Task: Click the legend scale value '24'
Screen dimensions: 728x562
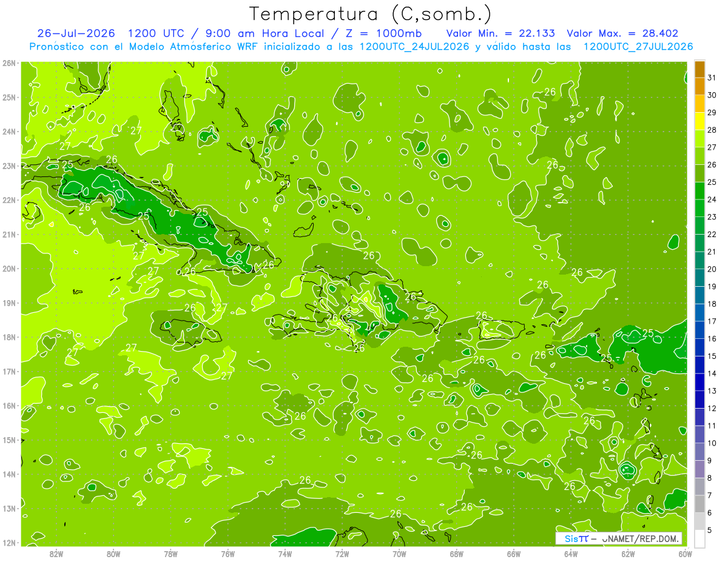Action: tap(712, 199)
